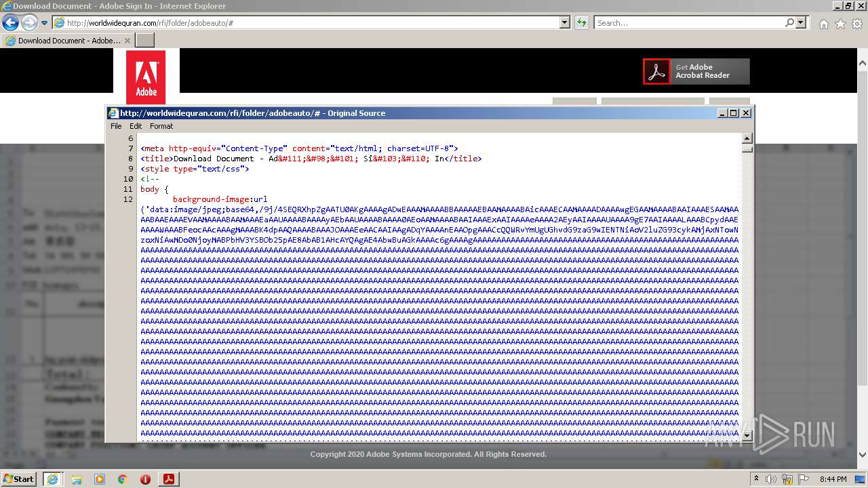The image size is (868, 488).
Task: Maximize the Original Source window
Action: pyautogui.click(x=734, y=113)
